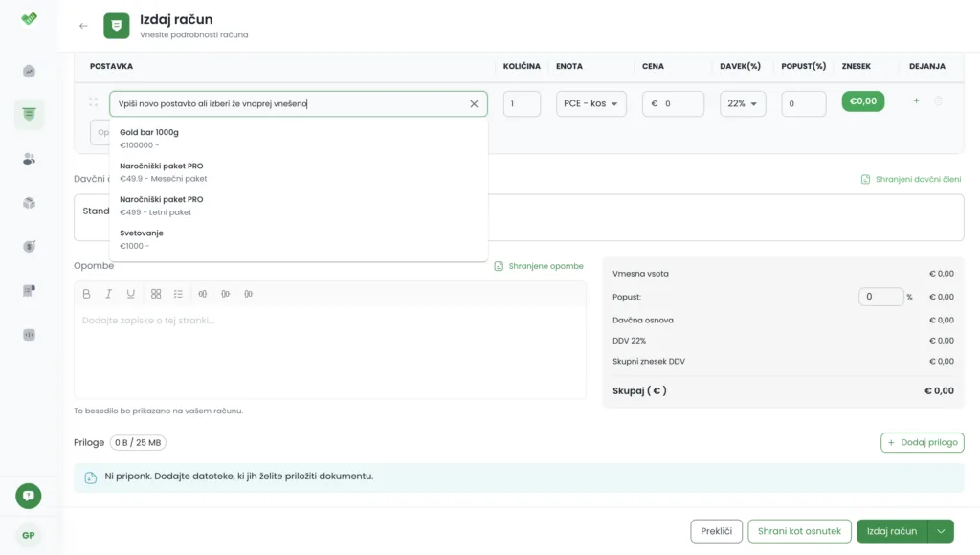Expand the PCE - kos unit dropdown
The width and height of the screenshot is (980, 555).
click(591, 103)
